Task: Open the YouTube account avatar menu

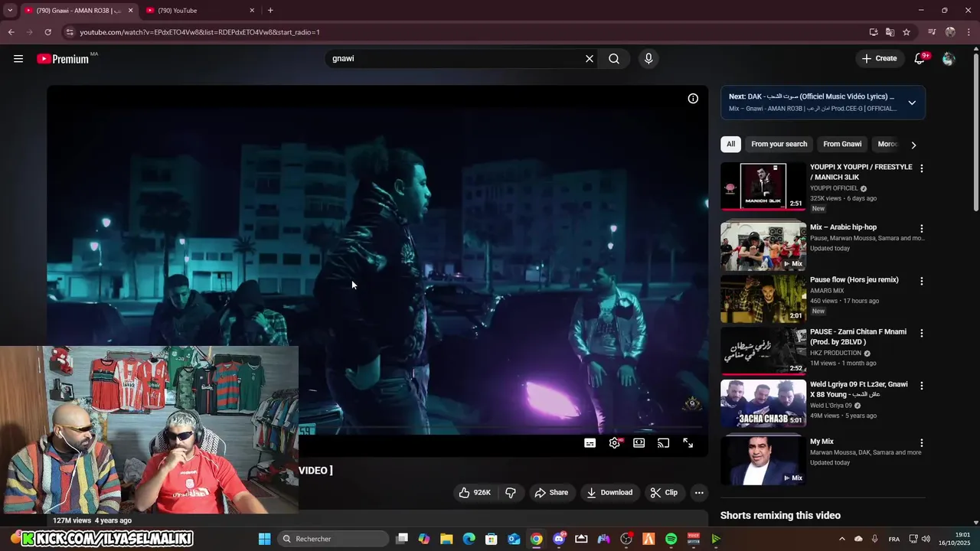Action: click(949, 58)
